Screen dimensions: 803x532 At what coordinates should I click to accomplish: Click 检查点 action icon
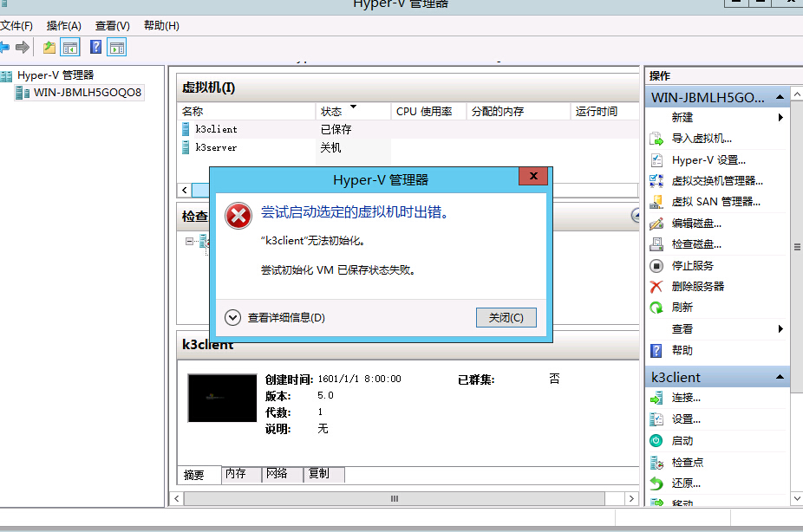656,463
